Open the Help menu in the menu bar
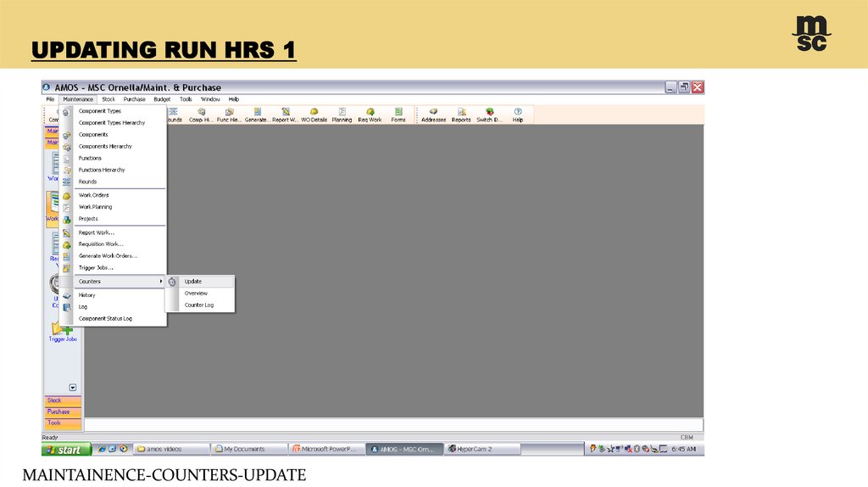This screenshot has height=487, width=868. (234, 99)
